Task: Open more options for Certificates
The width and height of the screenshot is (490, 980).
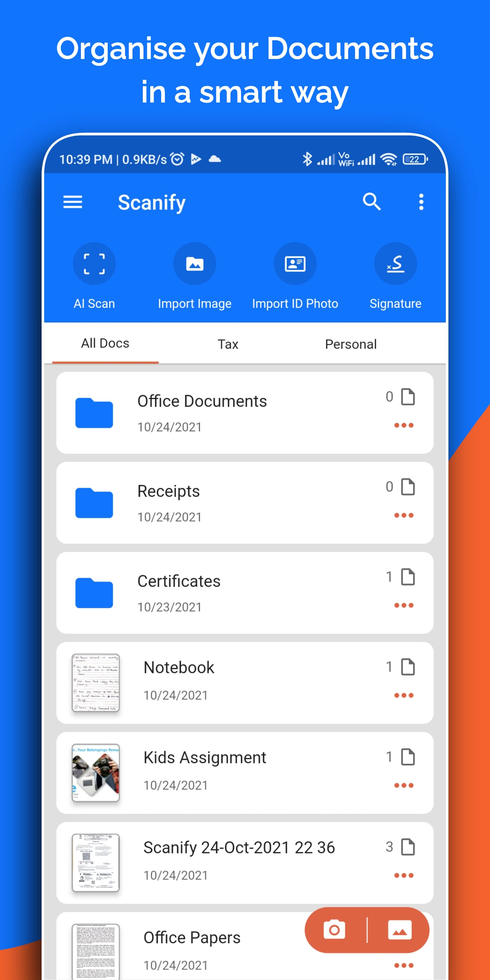Action: click(x=404, y=605)
